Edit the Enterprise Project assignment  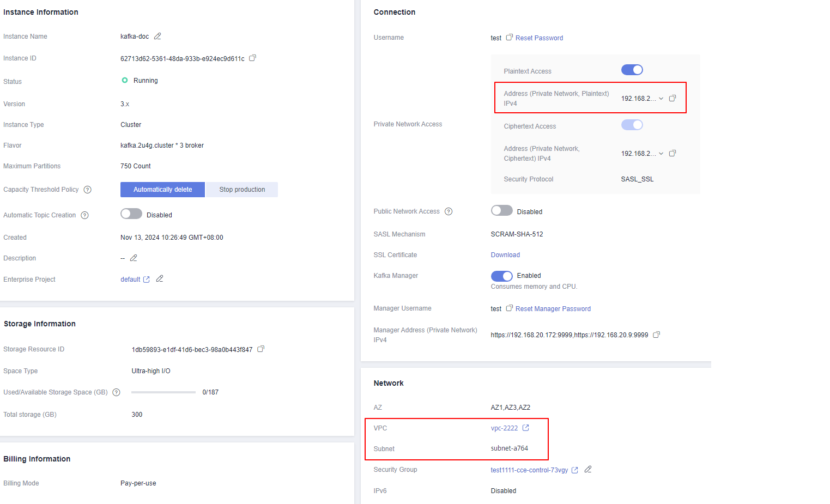tap(160, 278)
